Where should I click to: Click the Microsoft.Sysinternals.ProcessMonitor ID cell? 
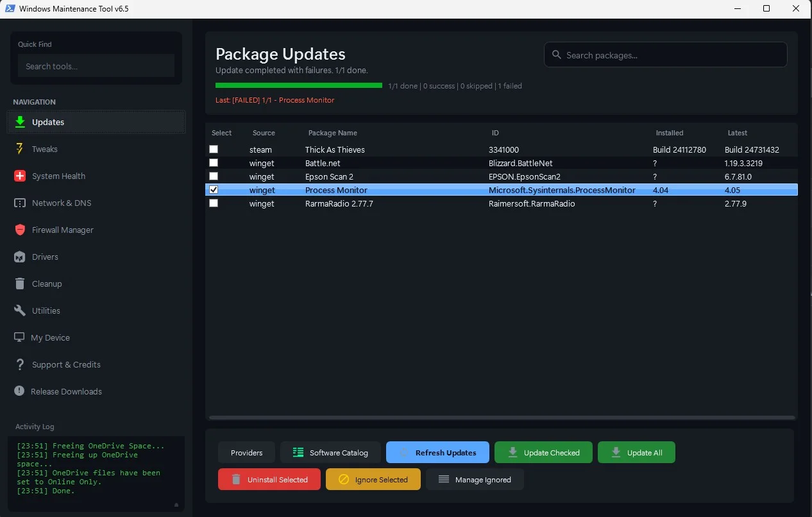tap(562, 190)
